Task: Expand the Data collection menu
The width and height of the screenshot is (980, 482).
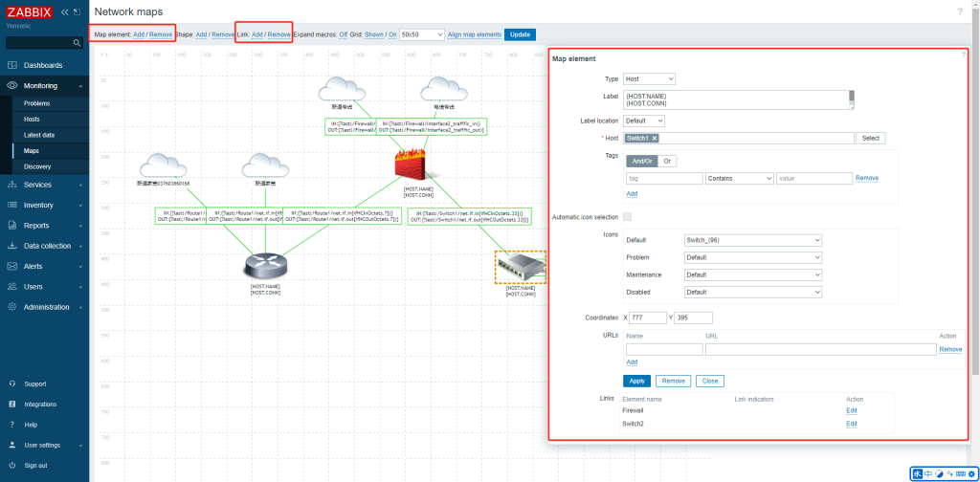Action: coord(44,246)
